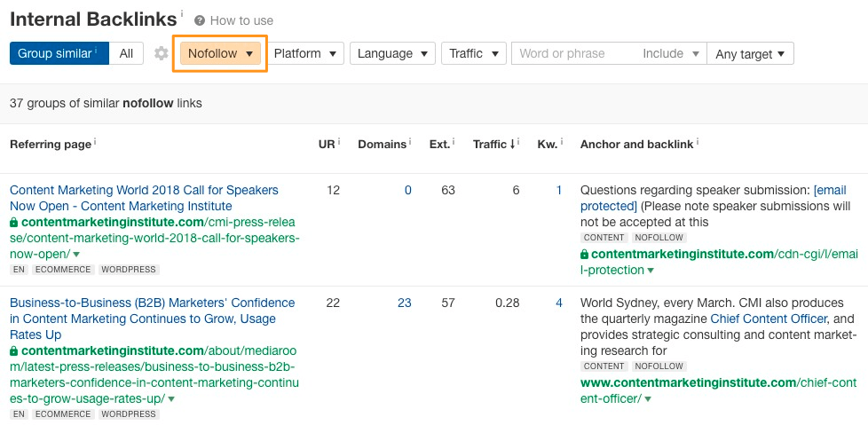This screenshot has height=425, width=868.
Task: Click the lock icon before cdn-cgi backlink
Action: point(585,255)
